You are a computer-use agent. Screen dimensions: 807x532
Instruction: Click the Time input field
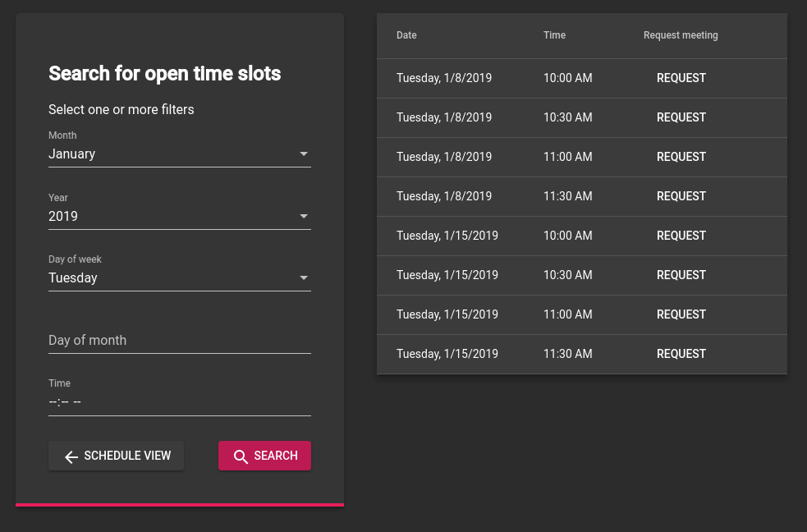180,401
